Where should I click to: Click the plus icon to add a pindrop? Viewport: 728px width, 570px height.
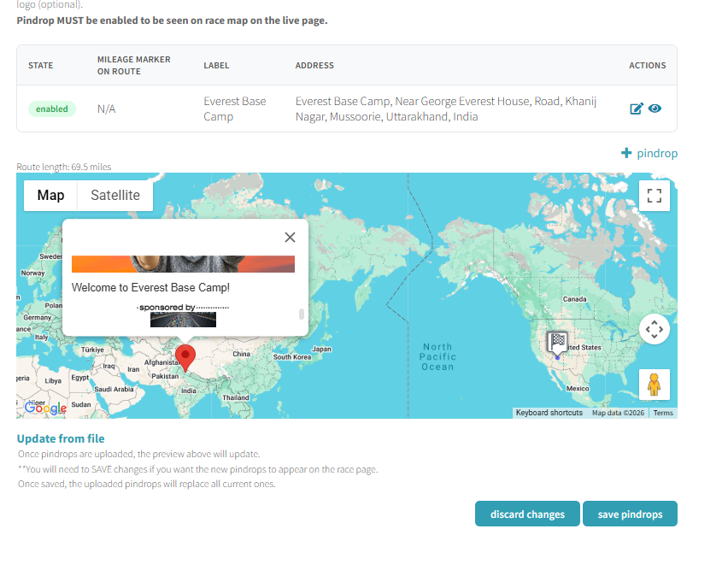(x=626, y=153)
